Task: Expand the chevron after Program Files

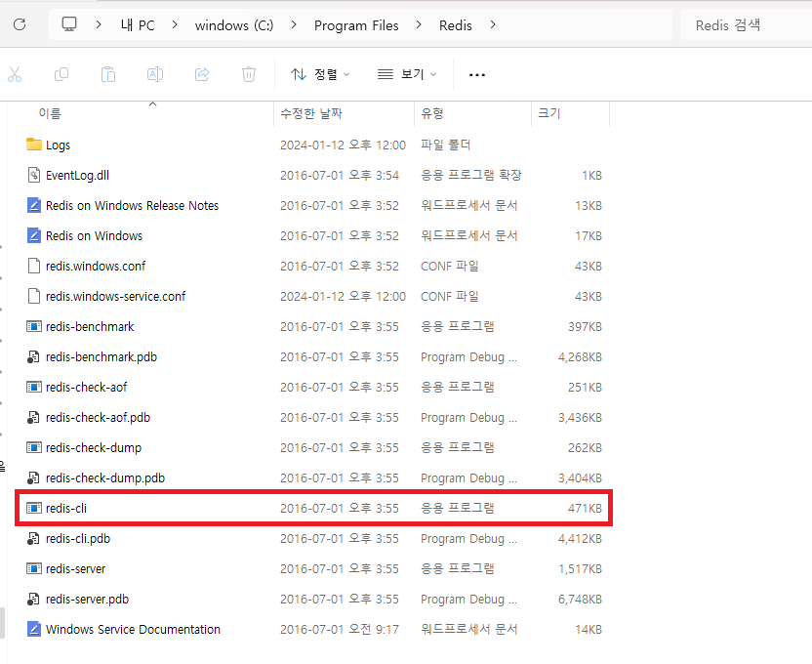Action: click(419, 24)
